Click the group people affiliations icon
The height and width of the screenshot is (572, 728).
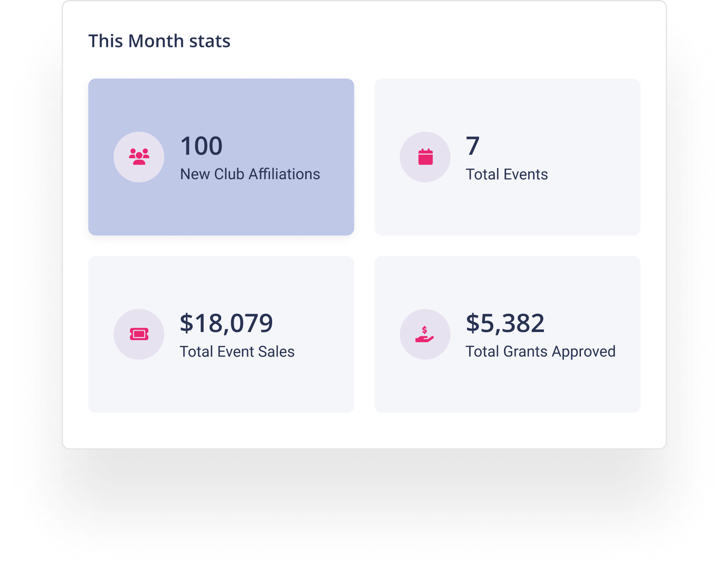139,157
